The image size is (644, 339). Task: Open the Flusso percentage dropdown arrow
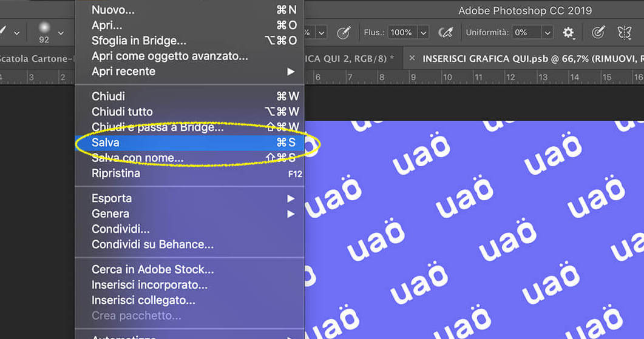point(423,33)
